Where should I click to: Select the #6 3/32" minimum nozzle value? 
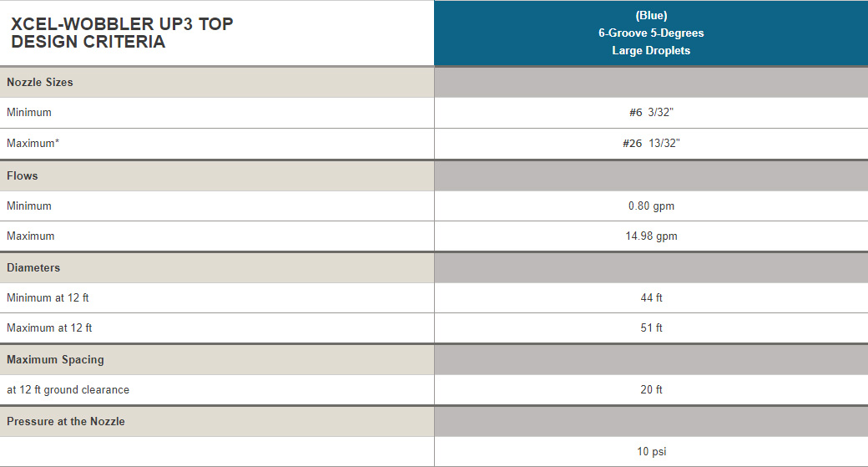click(x=651, y=113)
